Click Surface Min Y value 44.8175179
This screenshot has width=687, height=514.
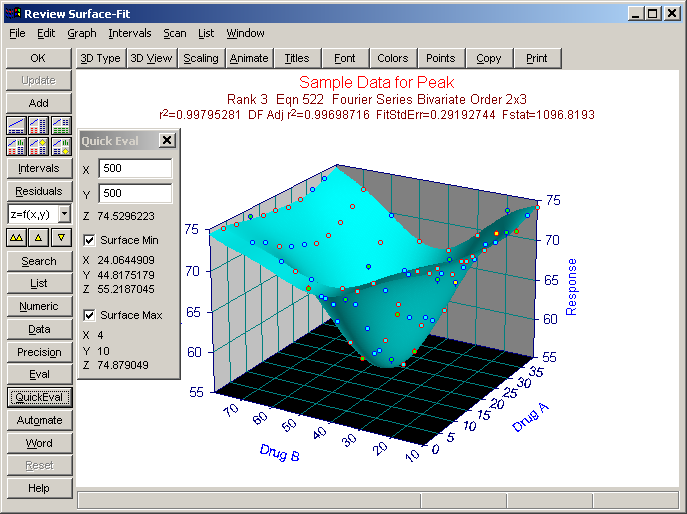tap(126, 275)
